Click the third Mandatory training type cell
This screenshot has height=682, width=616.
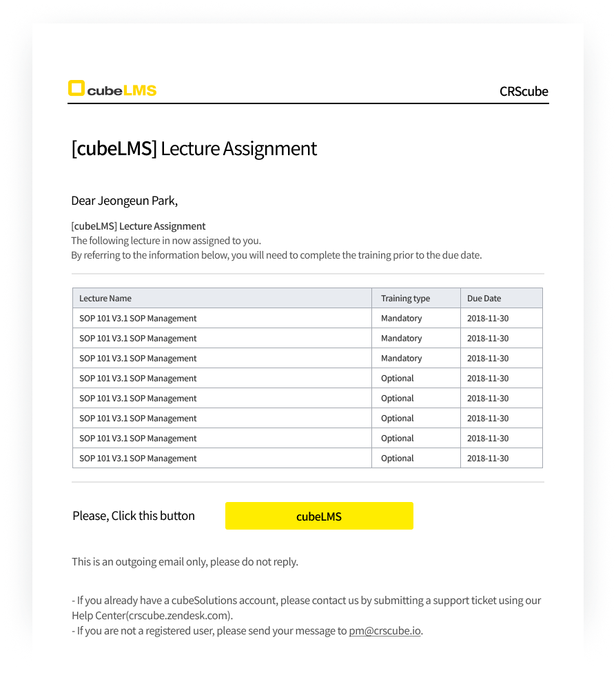[x=401, y=359]
